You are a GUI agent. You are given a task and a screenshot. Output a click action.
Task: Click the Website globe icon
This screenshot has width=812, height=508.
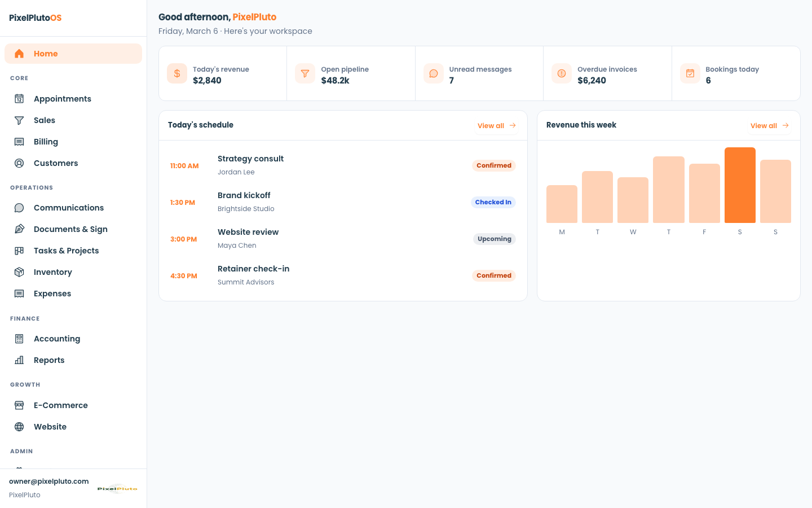pos(19,427)
